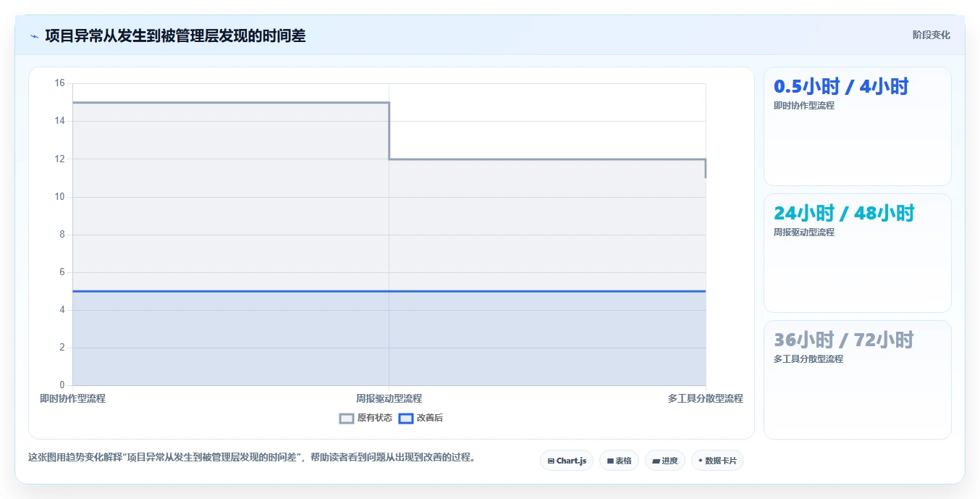The height and width of the screenshot is (499, 980).
Task: Click the y-axis value 12
Action: coord(59,159)
